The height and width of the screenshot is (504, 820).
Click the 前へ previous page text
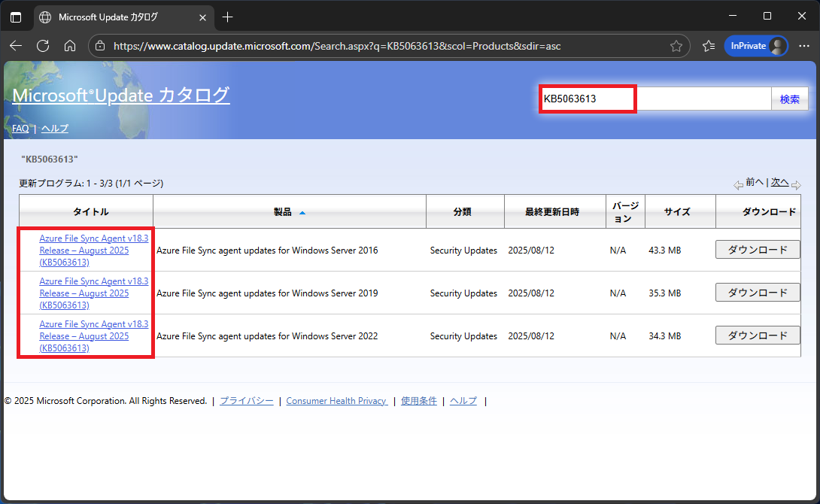click(755, 182)
